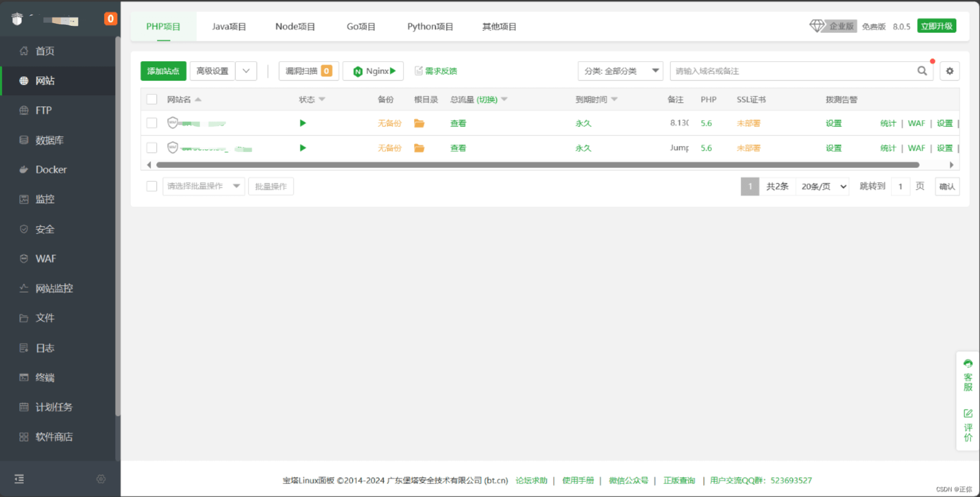Check the first website row checkbox
Image resolution: width=980 pixels, height=497 pixels.
pyautogui.click(x=152, y=123)
